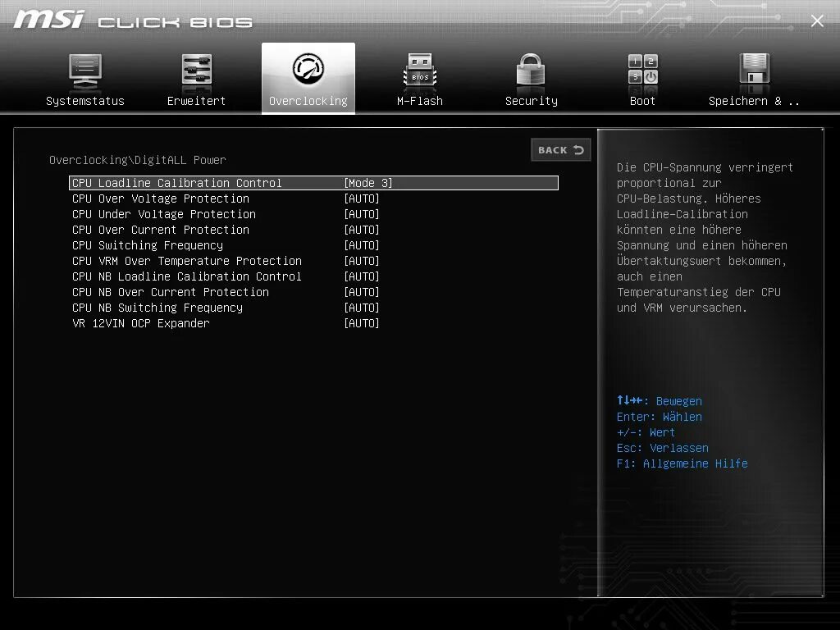Click the Enter: Wählen hint
Screen dimensions: 840x630
659,416
